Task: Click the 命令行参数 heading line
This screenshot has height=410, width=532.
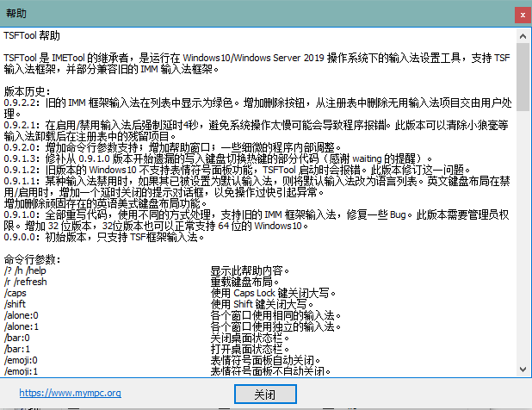Action: coord(33,259)
